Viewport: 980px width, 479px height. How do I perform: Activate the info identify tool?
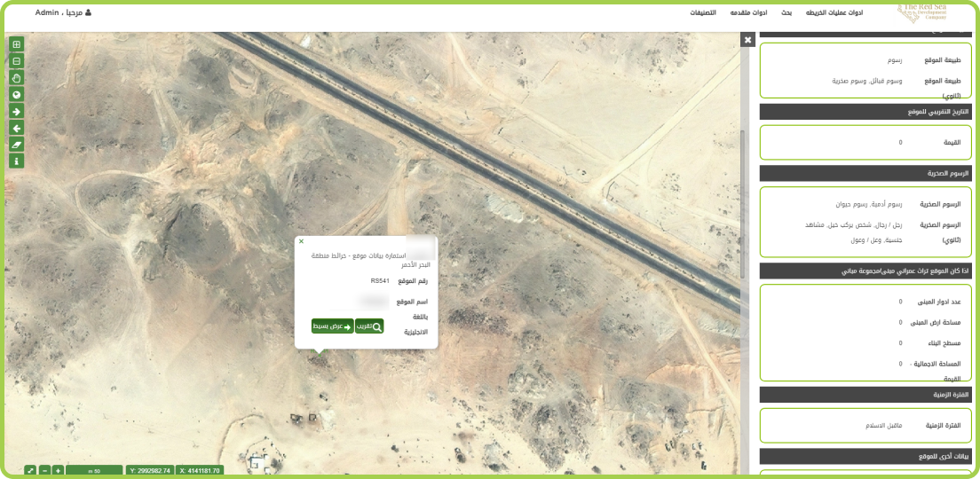16,161
